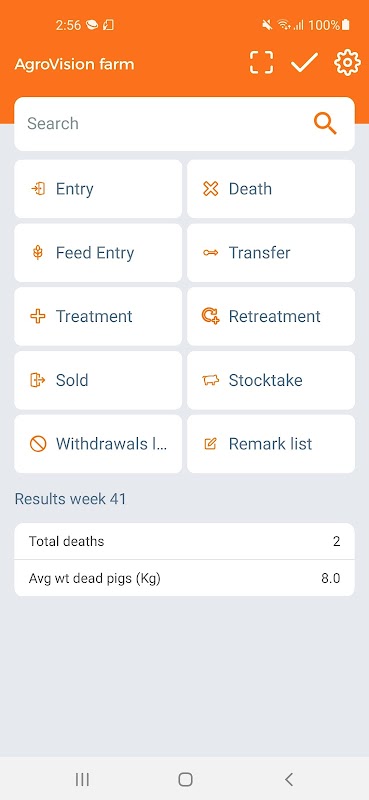Tap the Feed Entry wheat icon
Viewport: 369px width, 800px height.
[38, 253]
